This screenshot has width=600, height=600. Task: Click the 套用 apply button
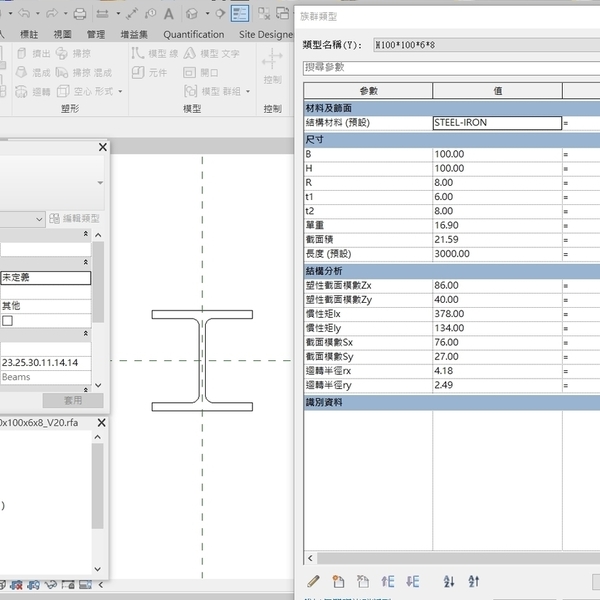[71, 400]
